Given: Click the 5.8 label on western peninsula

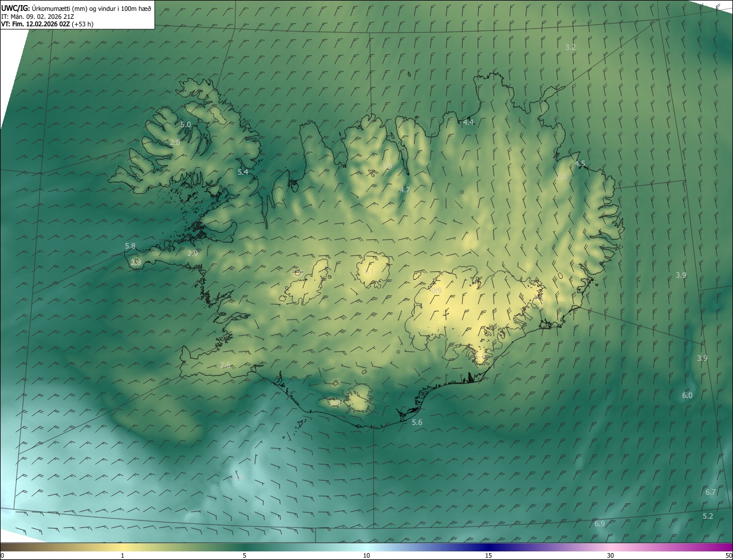Looking at the screenshot, I should pyautogui.click(x=130, y=246).
